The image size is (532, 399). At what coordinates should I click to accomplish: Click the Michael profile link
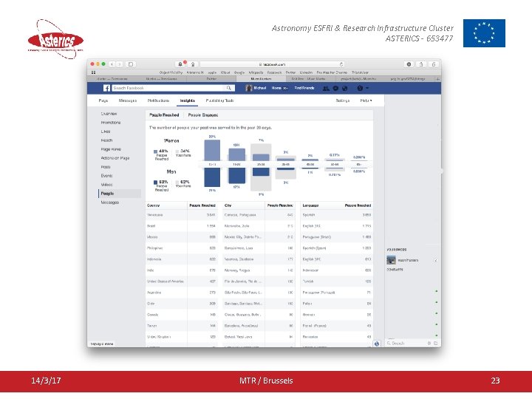[x=260, y=88]
